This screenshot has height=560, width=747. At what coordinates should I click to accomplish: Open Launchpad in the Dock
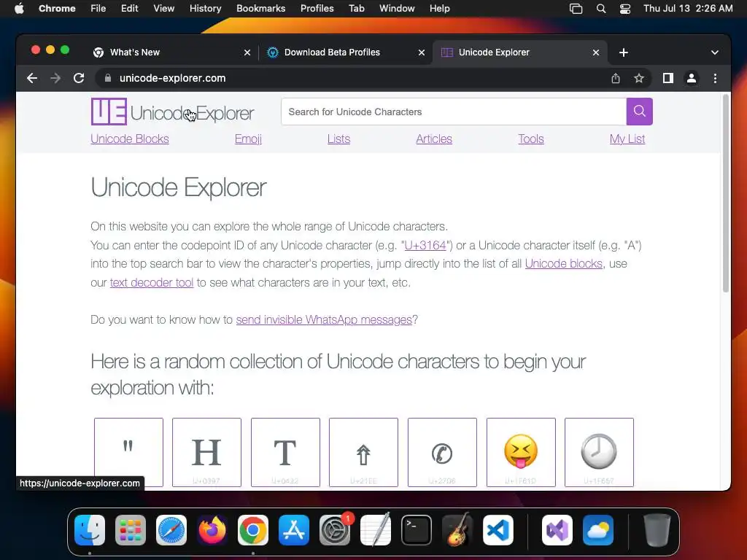click(131, 530)
